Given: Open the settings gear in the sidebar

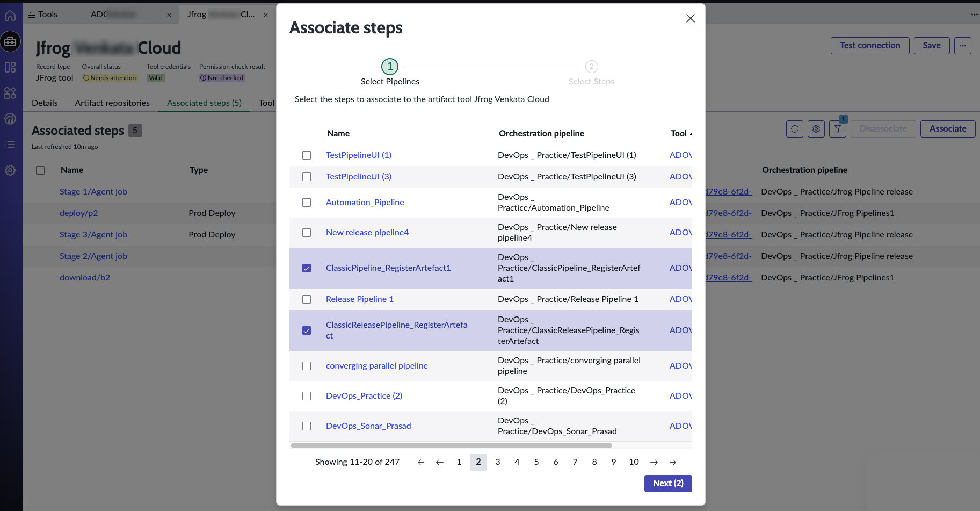Looking at the screenshot, I should tap(10, 170).
